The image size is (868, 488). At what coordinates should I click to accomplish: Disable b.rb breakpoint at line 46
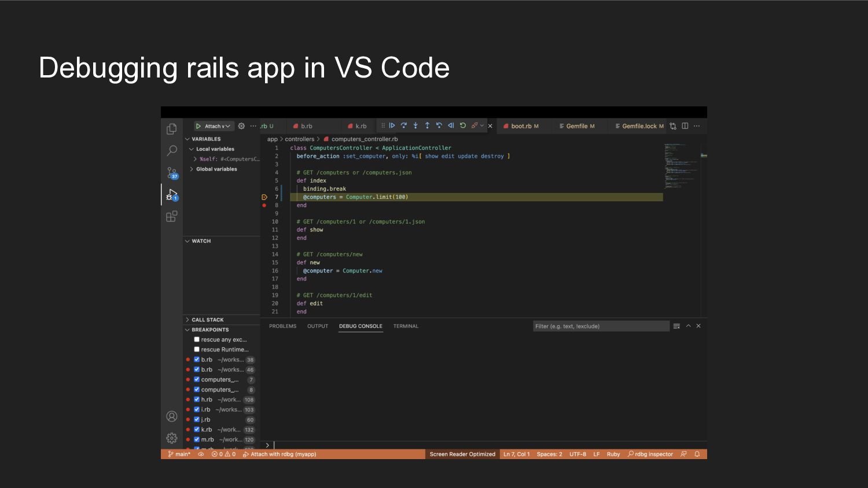(197, 369)
